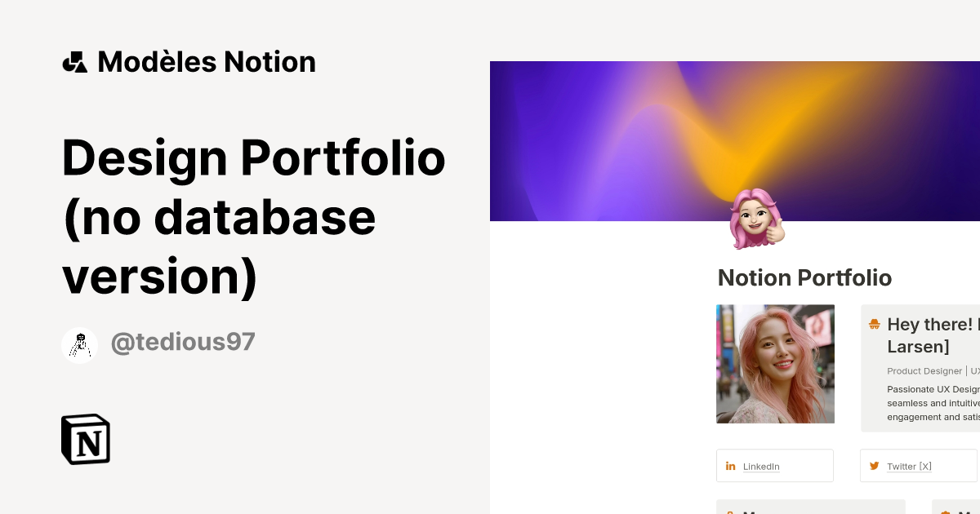Click the @tedious97 username link
Screen dimensions: 980x514
pos(182,342)
